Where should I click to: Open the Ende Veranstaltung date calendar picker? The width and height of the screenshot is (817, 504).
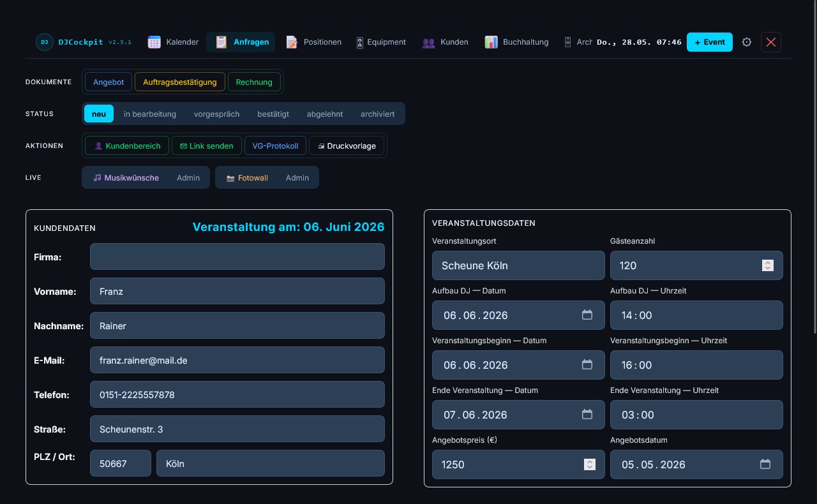click(587, 414)
